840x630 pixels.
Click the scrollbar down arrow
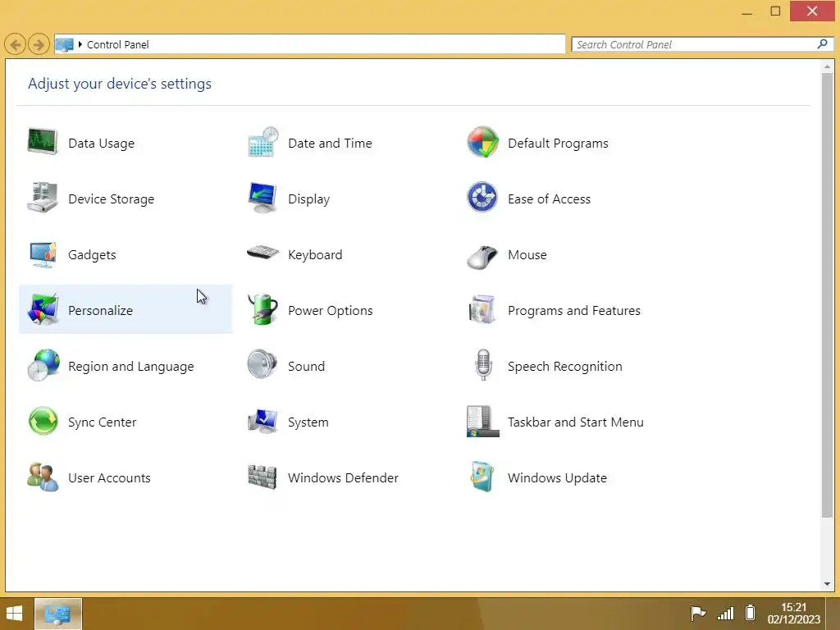coord(827,584)
